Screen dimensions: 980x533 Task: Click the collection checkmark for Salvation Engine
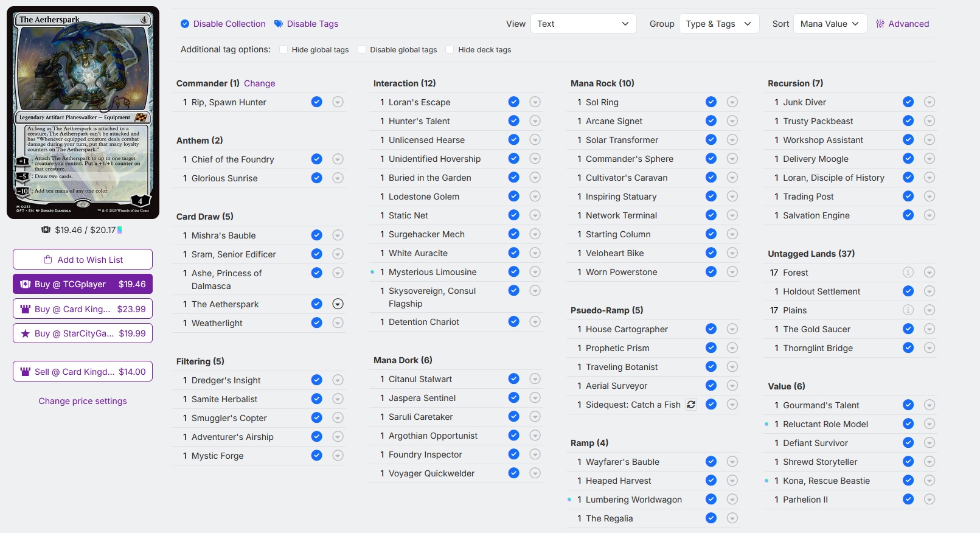click(x=908, y=215)
